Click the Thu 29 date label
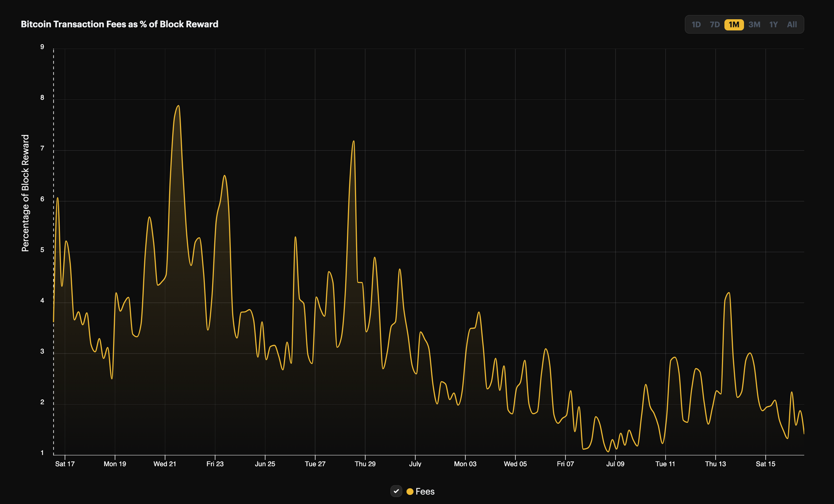 (365, 464)
